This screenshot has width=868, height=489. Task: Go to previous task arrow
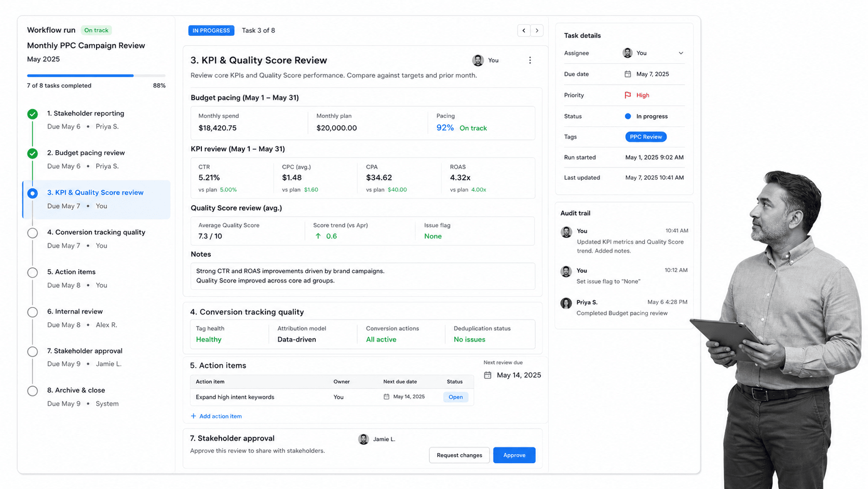[524, 31]
